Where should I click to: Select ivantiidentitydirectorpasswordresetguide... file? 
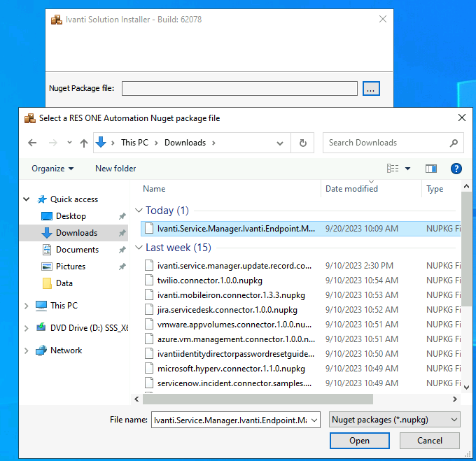point(236,354)
